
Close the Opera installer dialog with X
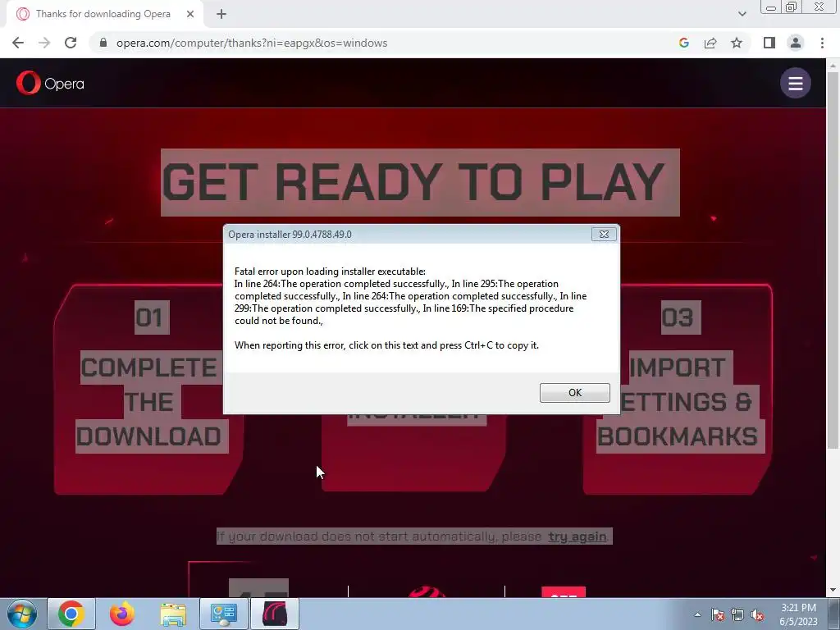604,234
